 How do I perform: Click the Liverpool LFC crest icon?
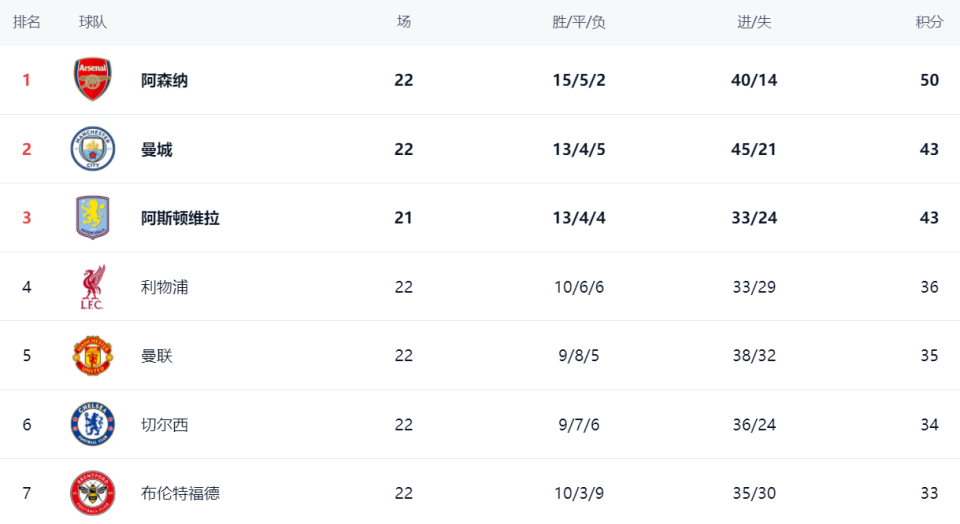(93, 287)
